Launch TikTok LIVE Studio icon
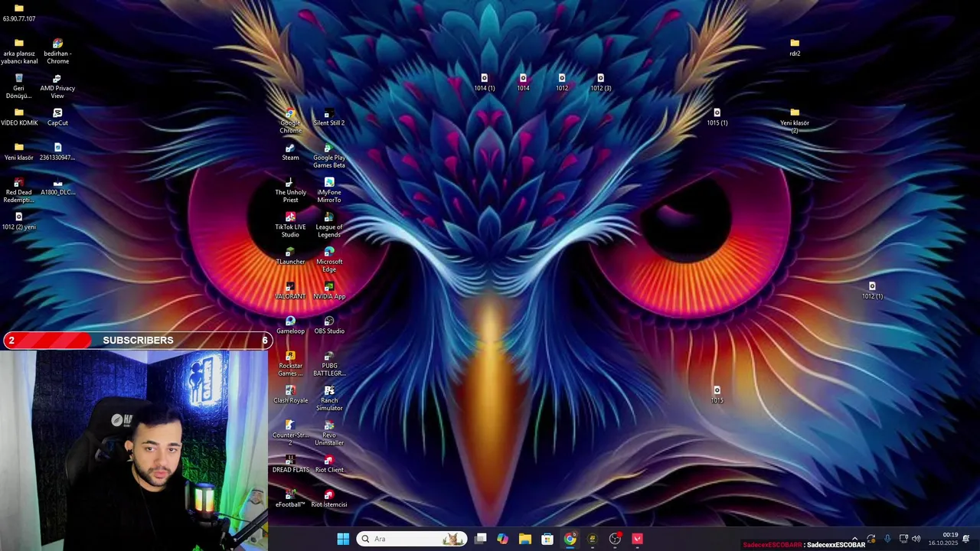This screenshot has height=551, width=980. 290,225
